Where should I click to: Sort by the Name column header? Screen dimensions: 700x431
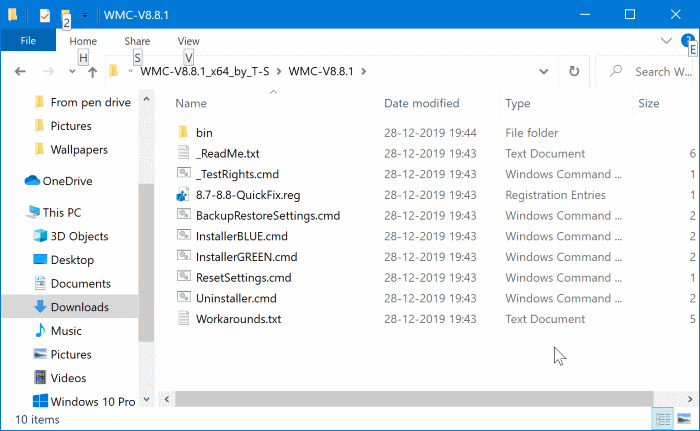coord(191,103)
